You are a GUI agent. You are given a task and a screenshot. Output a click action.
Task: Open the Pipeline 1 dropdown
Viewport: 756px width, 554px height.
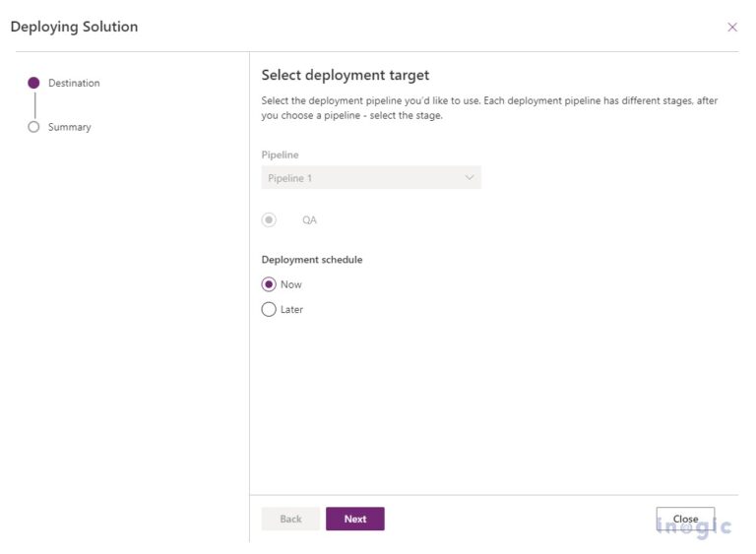[x=370, y=178]
